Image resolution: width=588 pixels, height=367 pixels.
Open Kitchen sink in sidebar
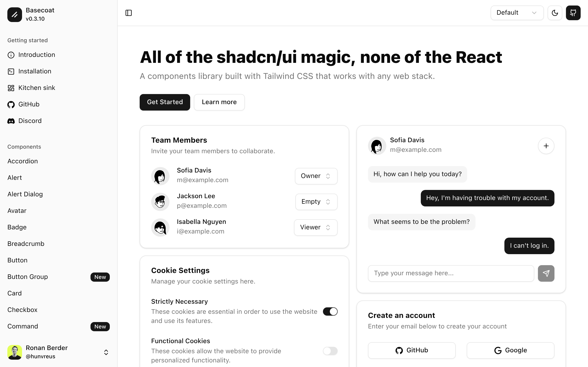[x=37, y=88]
